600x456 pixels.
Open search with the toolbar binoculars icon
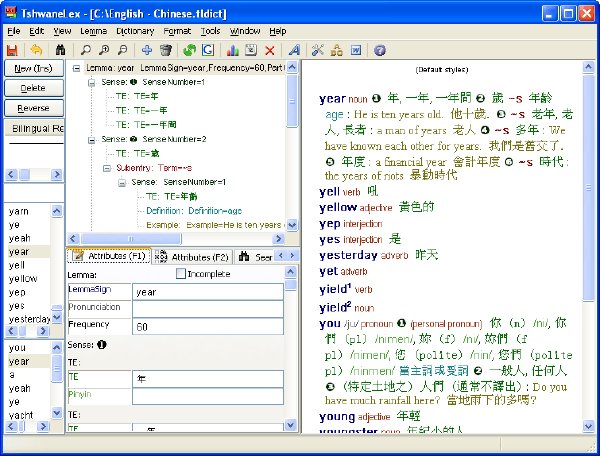(60, 50)
